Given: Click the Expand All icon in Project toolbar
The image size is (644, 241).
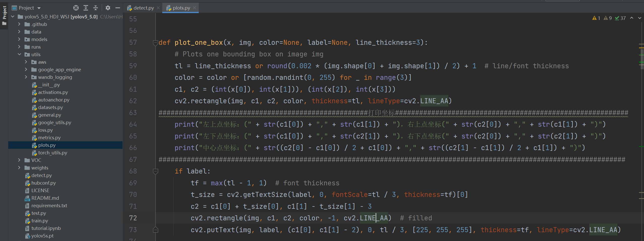Looking at the screenshot, I should point(86,8).
